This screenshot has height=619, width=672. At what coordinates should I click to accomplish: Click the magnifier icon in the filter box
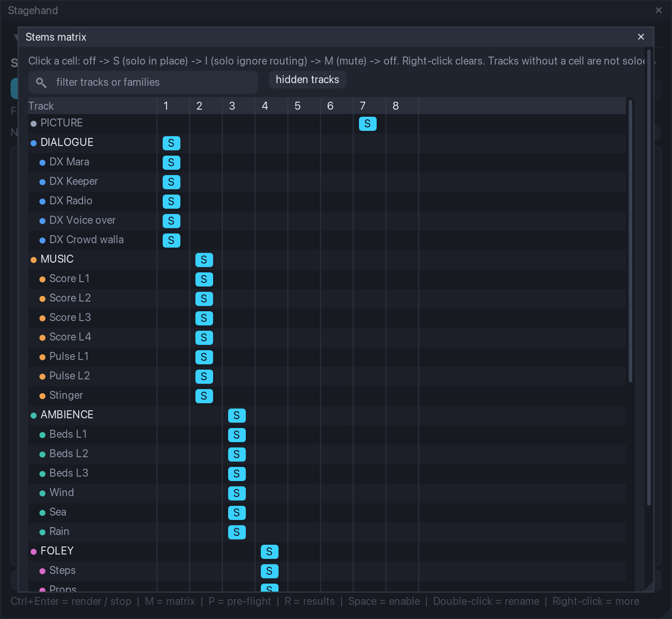point(41,82)
